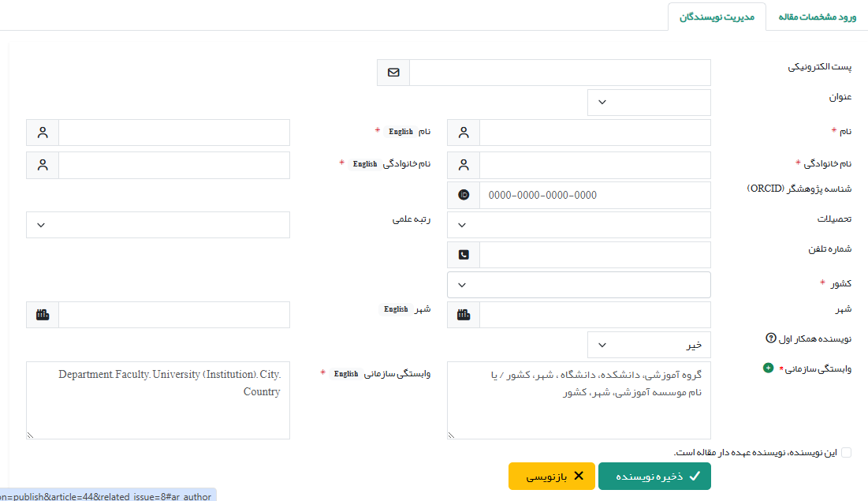Switch to the ورود مشخصات مقاله tab
The width and height of the screenshot is (868, 501).
pyautogui.click(x=817, y=17)
